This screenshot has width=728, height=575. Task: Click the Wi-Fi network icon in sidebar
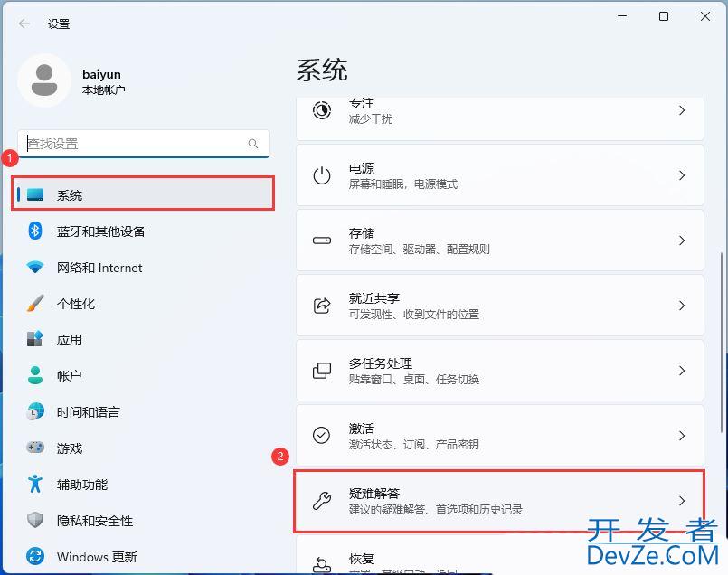pos(35,268)
